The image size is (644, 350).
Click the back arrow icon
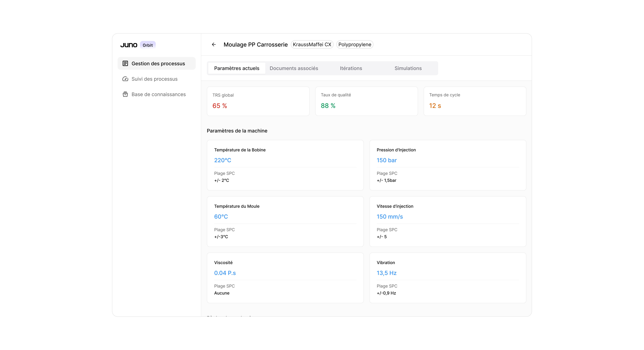[214, 45]
